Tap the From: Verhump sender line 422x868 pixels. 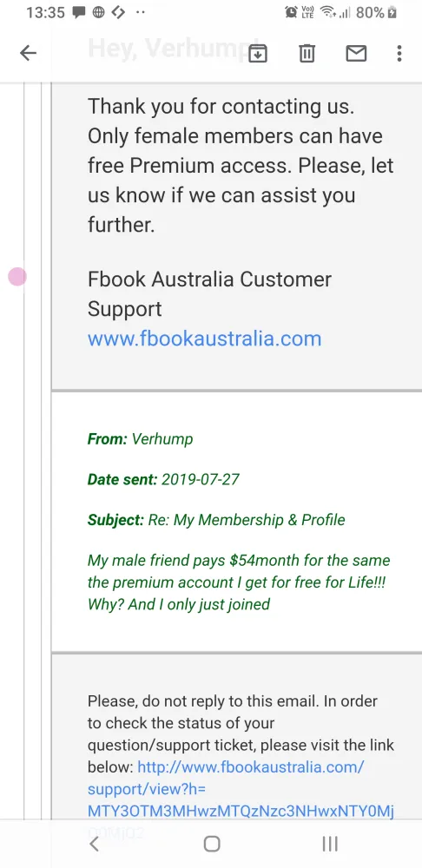click(x=140, y=439)
